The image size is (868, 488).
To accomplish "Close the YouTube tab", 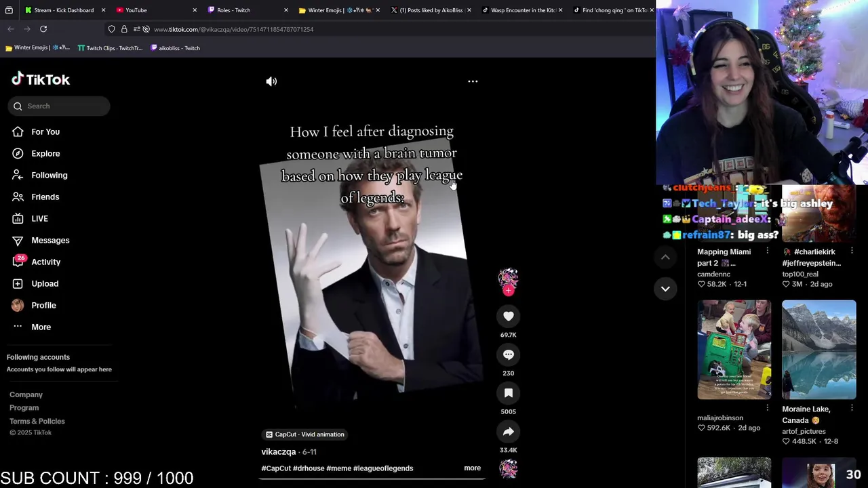I will click(x=195, y=10).
